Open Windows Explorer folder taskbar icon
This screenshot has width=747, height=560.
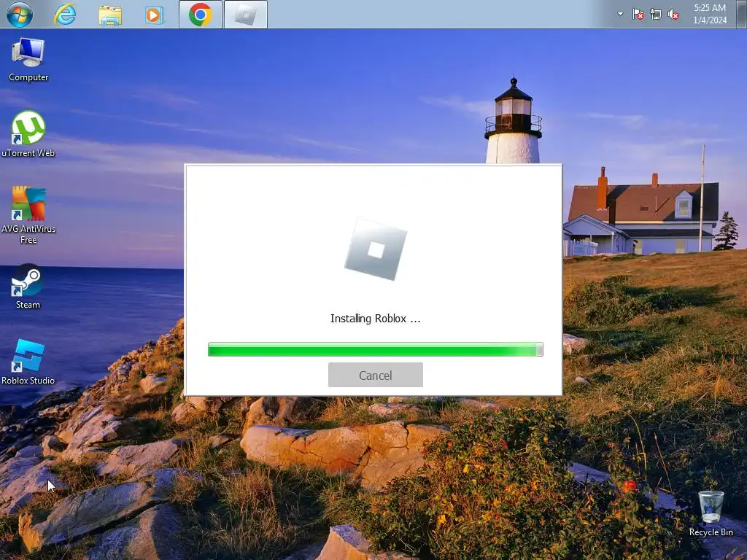[110, 15]
